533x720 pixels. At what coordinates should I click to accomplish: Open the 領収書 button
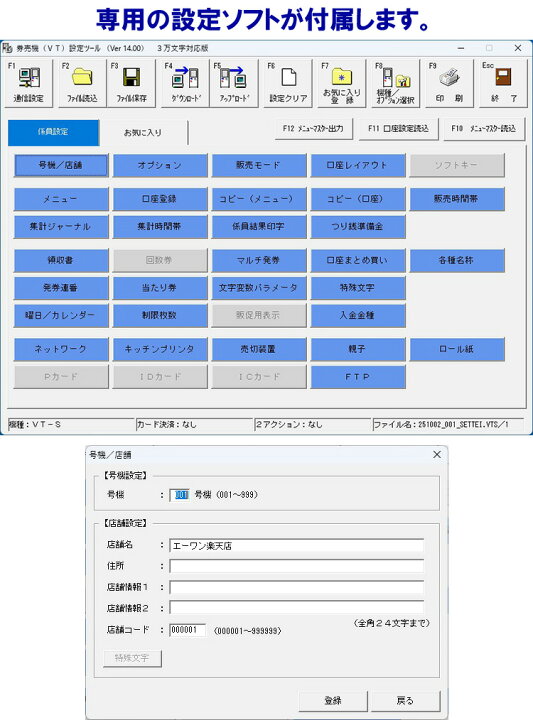point(61,261)
